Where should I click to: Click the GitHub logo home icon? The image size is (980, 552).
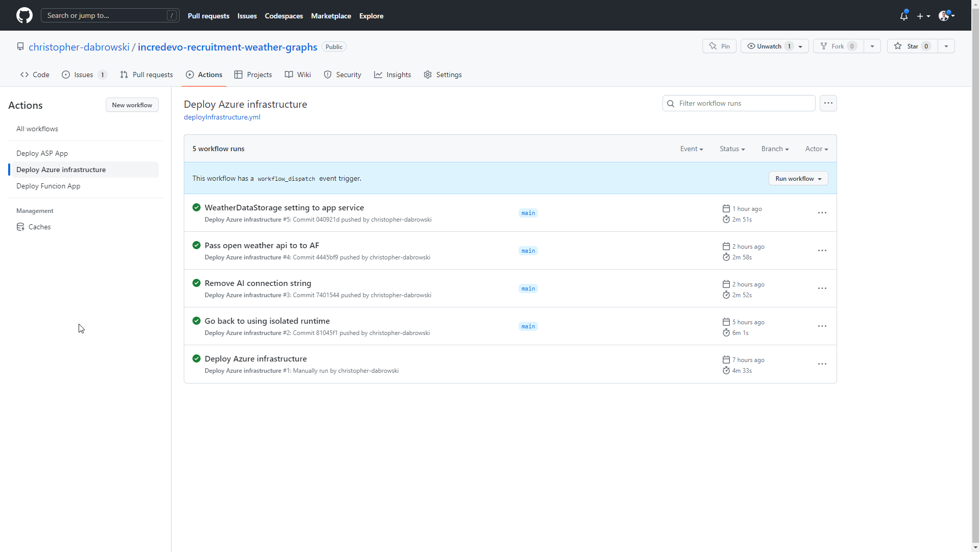click(24, 15)
